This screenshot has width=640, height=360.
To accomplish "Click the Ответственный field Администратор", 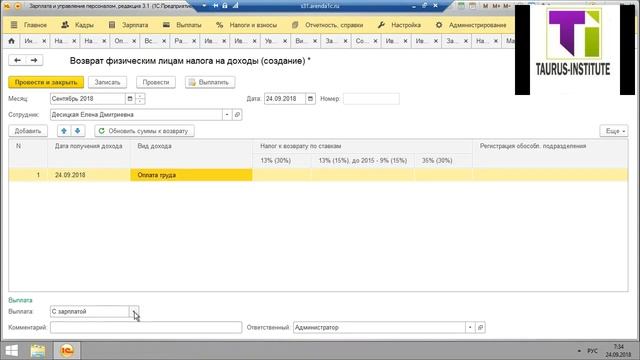I will click(379, 327).
